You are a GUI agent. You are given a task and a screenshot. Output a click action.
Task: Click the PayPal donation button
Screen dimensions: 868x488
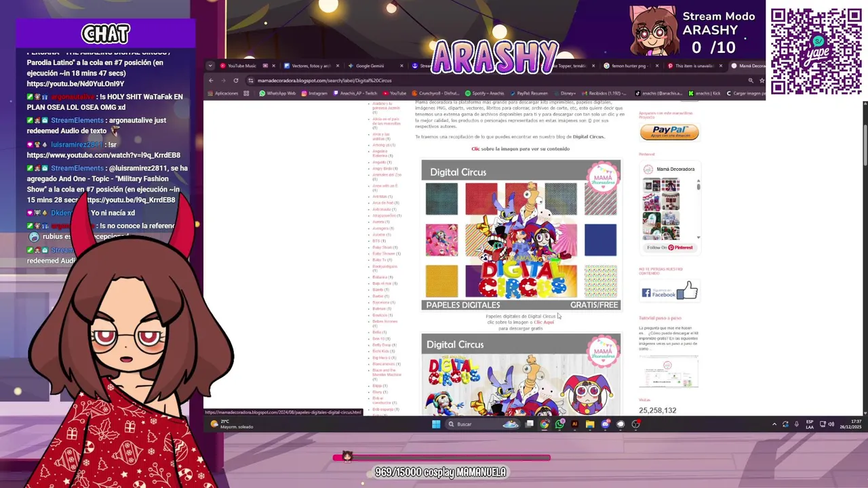(x=669, y=132)
